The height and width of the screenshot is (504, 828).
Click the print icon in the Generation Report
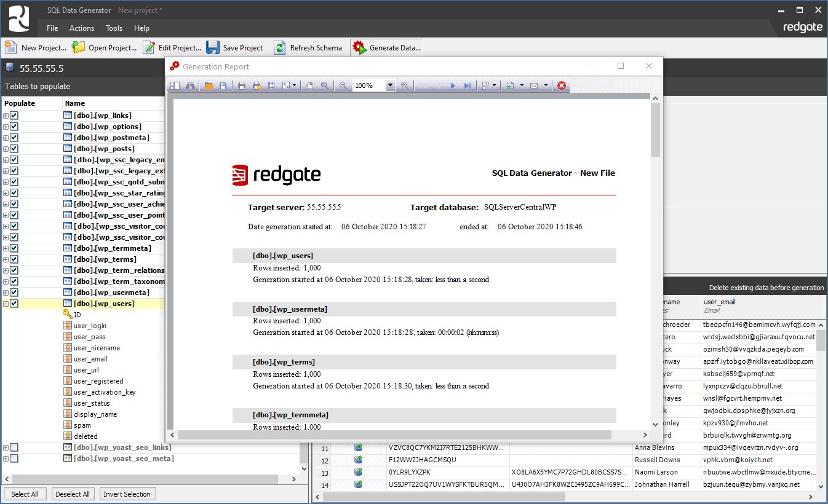241,85
